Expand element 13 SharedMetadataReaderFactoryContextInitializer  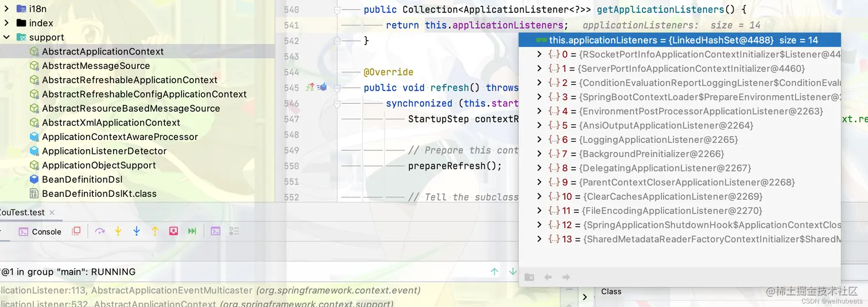(x=539, y=239)
